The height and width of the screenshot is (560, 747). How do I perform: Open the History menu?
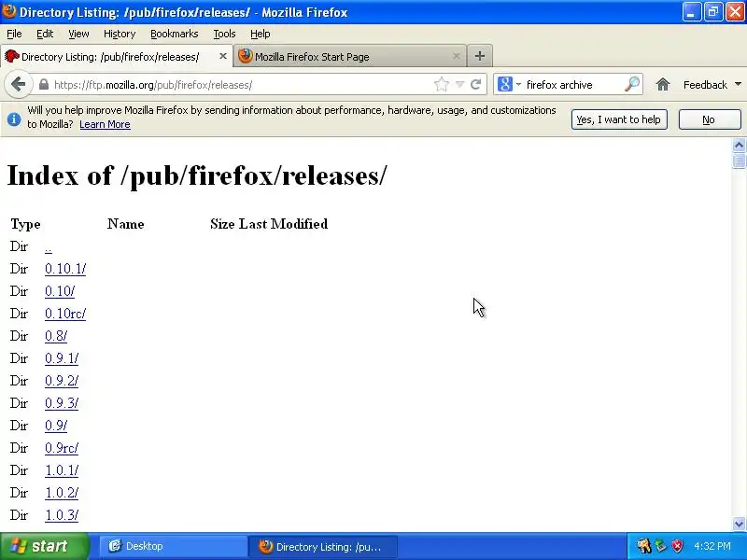[x=120, y=34]
